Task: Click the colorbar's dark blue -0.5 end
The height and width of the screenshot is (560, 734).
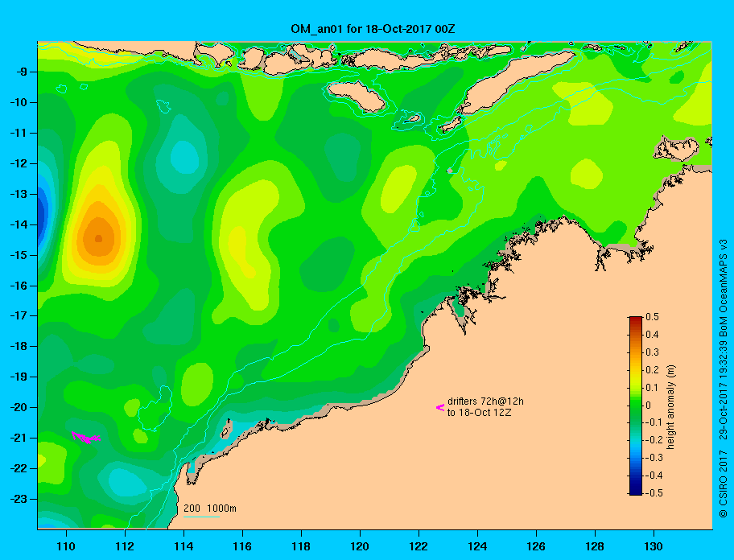Action: click(x=636, y=492)
